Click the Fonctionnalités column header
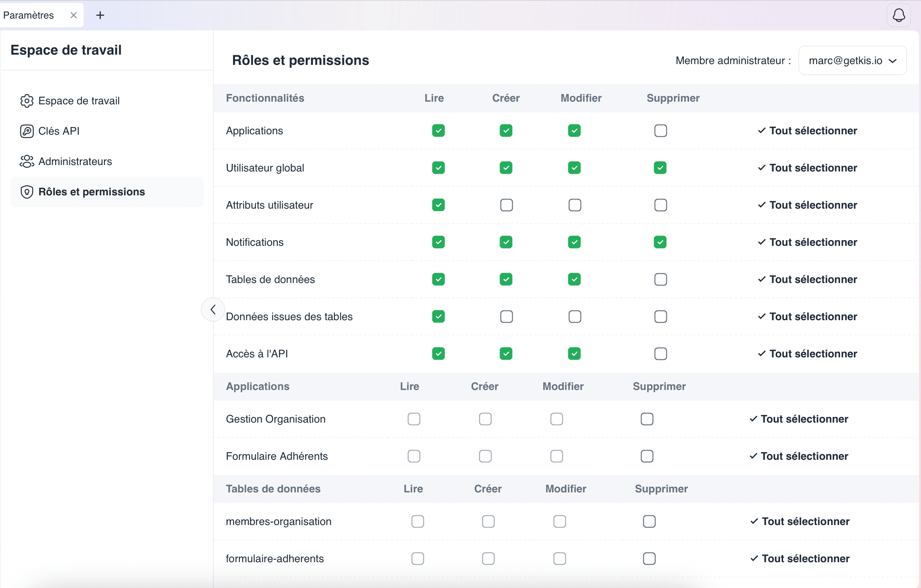 coord(265,98)
